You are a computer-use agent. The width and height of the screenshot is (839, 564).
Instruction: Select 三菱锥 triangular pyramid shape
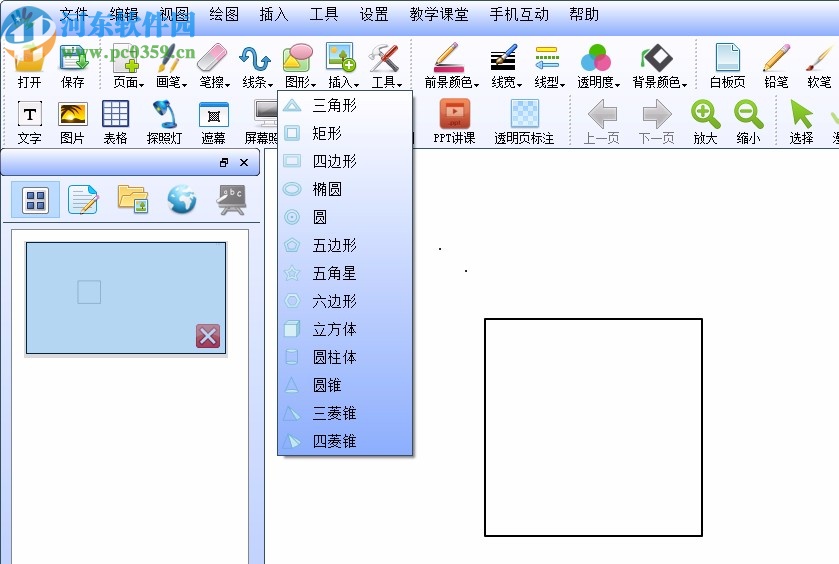tap(345, 413)
